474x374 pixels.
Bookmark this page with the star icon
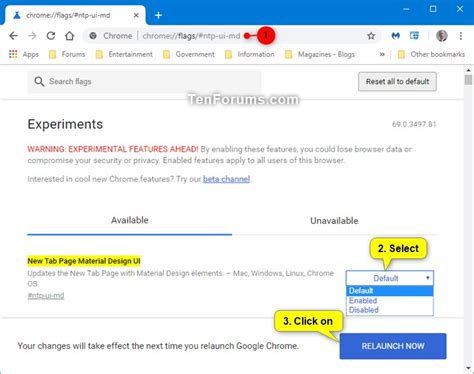371,36
